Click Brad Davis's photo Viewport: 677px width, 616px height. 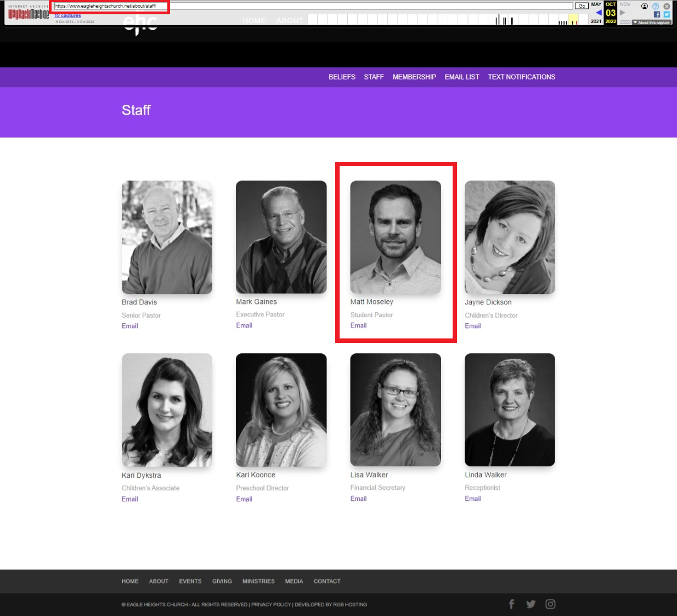167,237
